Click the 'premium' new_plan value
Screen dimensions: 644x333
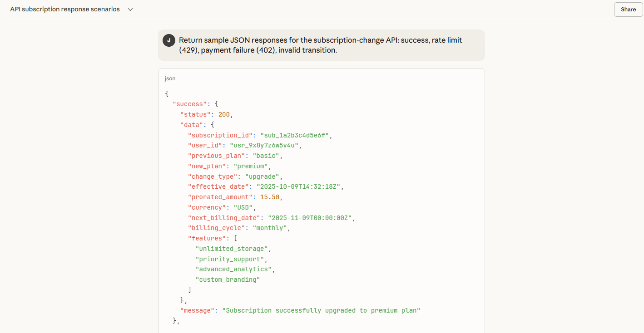point(252,166)
